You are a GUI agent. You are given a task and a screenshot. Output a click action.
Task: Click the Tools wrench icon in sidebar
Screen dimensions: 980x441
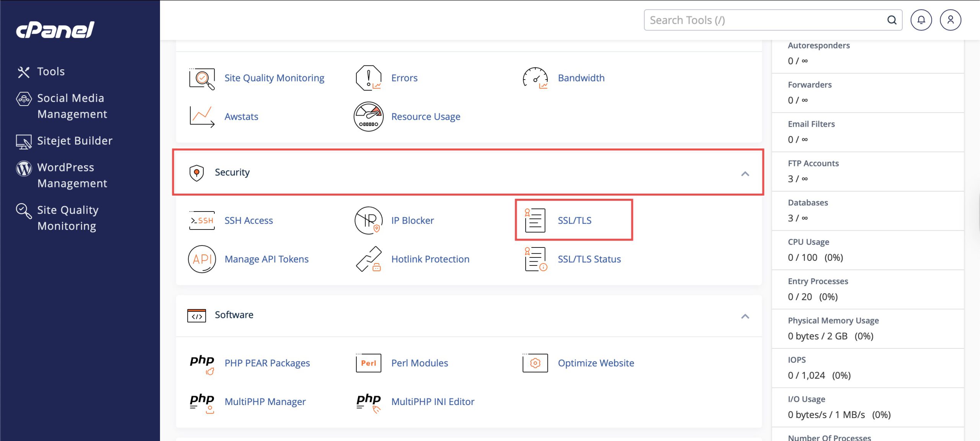24,72
